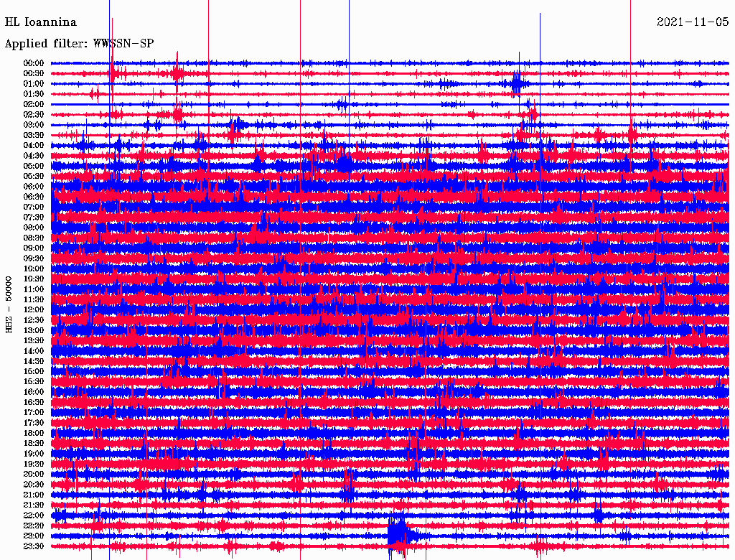This screenshot has height=560, width=735.
Task: Select the 13:00 time label
Action: (x=34, y=330)
